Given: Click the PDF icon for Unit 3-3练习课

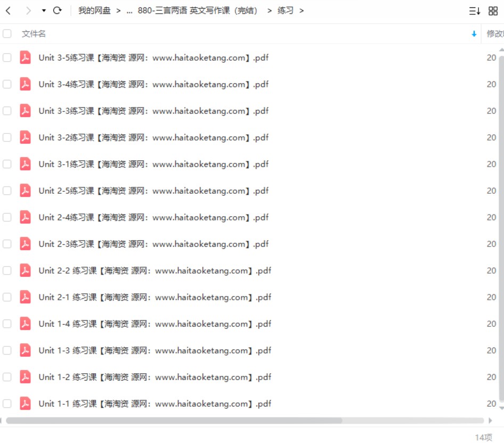Looking at the screenshot, I should pyautogui.click(x=25, y=111).
